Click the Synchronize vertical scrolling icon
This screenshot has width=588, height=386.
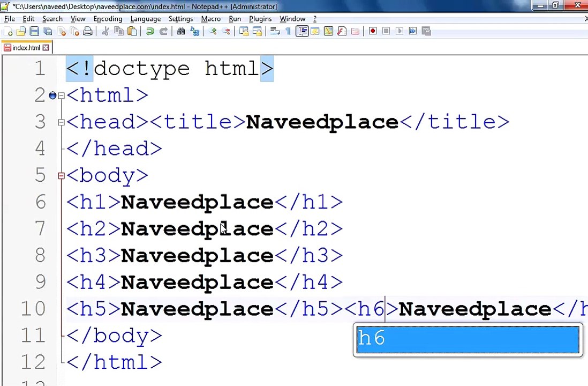point(244,31)
